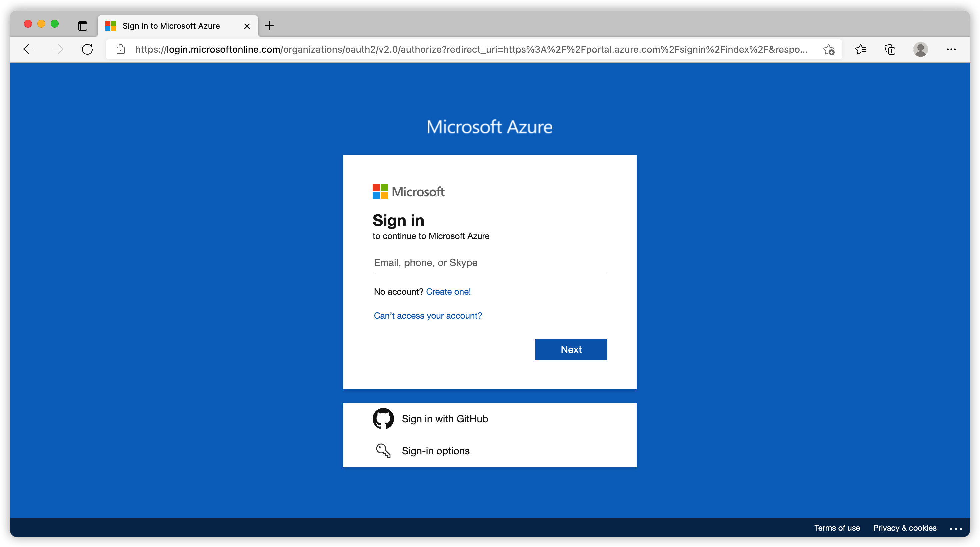Reload the page with refresh icon
Image resolution: width=980 pixels, height=547 pixels.
(87, 49)
